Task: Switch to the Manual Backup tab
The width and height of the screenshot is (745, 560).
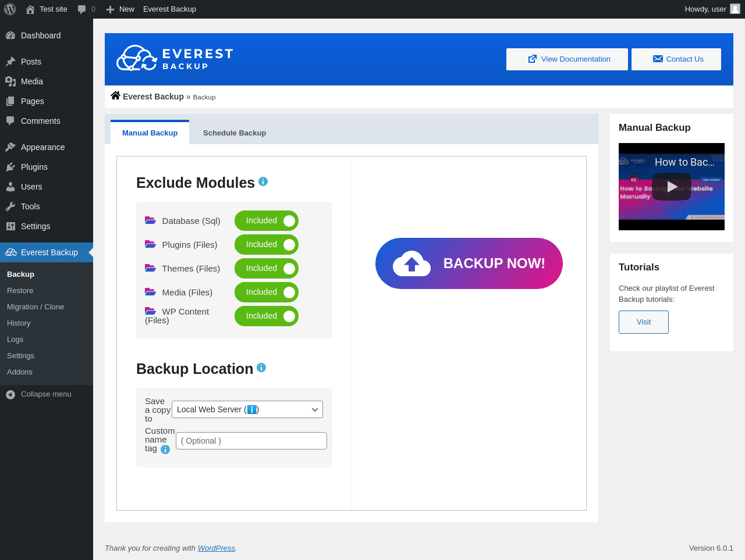Action: (x=150, y=133)
